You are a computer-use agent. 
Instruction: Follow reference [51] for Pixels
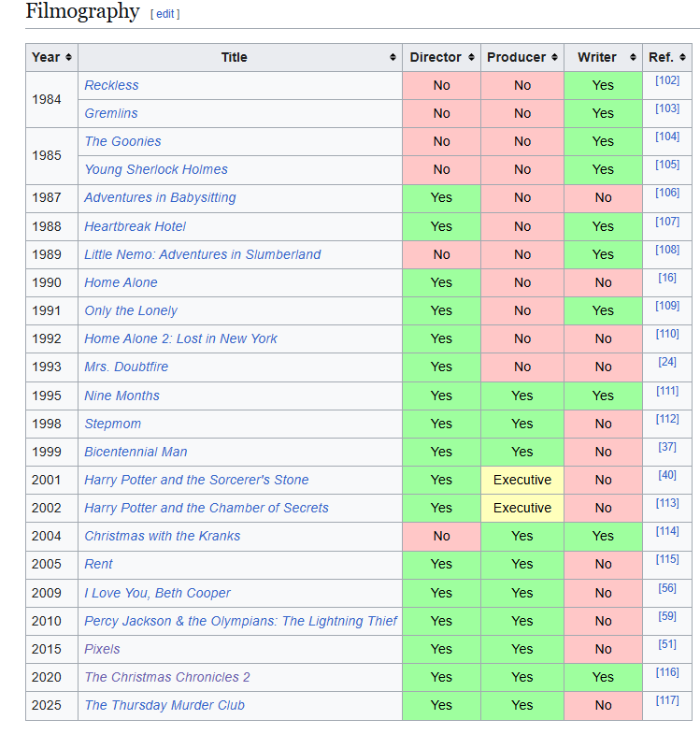click(x=667, y=644)
